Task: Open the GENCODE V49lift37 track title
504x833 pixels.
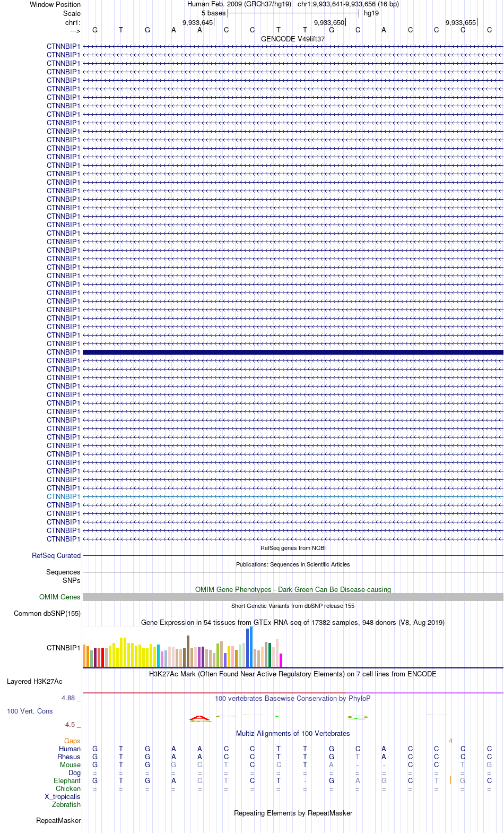Action: click(x=293, y=39)
